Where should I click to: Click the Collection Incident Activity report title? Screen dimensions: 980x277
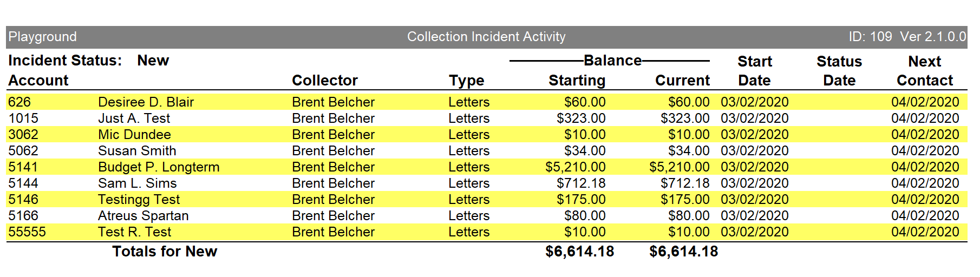pos(486,37)
